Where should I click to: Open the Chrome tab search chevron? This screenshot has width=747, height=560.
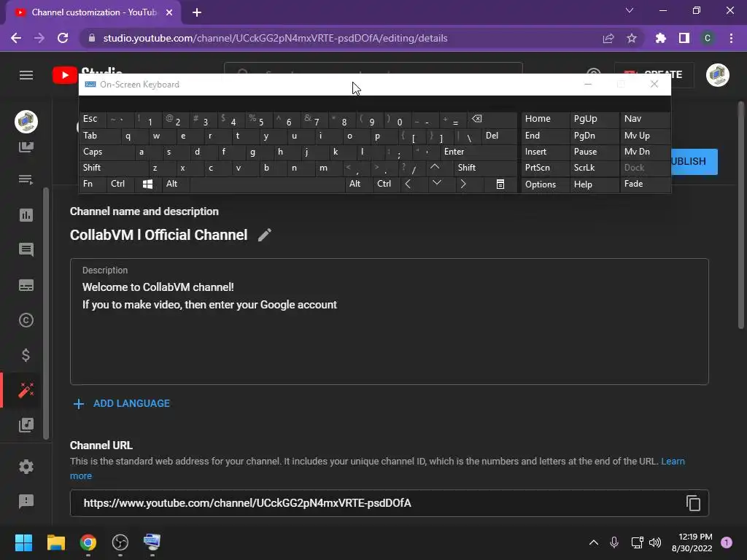pyautogui.click(x=630, y=10)
